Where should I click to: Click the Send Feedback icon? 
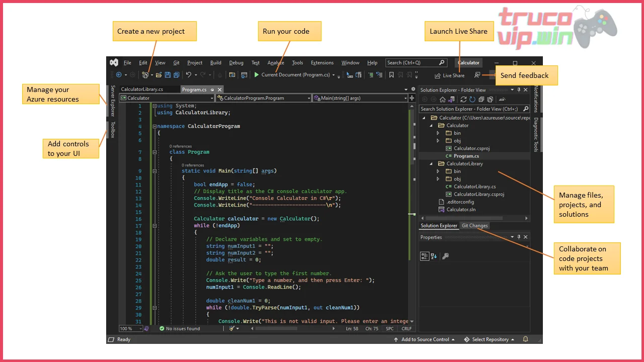click(477, 75)
